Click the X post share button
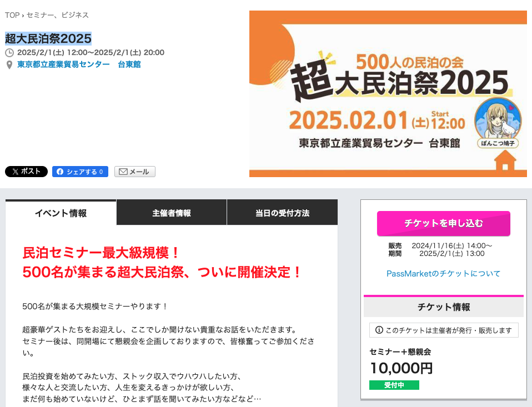Screen dimensions: 532x407 click(26, 172)
